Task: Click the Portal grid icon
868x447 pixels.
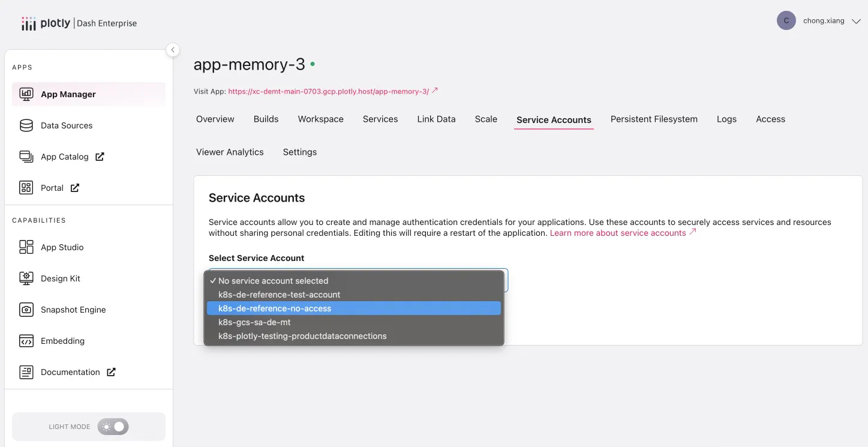Action: [26, 188]
